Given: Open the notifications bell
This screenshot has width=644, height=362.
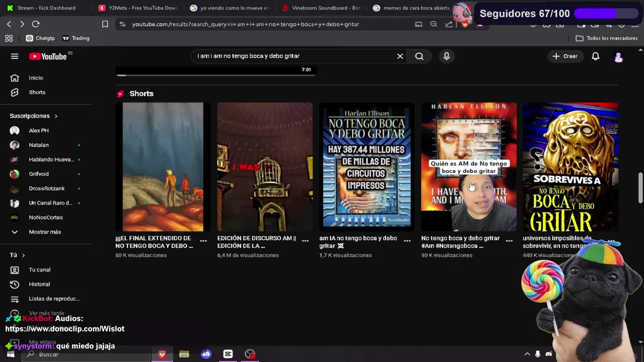Looking at the screenshot, I should 595,56.
